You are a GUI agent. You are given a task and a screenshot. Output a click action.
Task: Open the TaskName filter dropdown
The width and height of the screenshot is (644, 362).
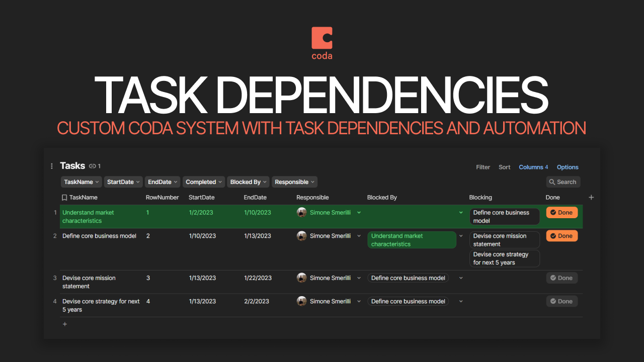tap(81, 182)
